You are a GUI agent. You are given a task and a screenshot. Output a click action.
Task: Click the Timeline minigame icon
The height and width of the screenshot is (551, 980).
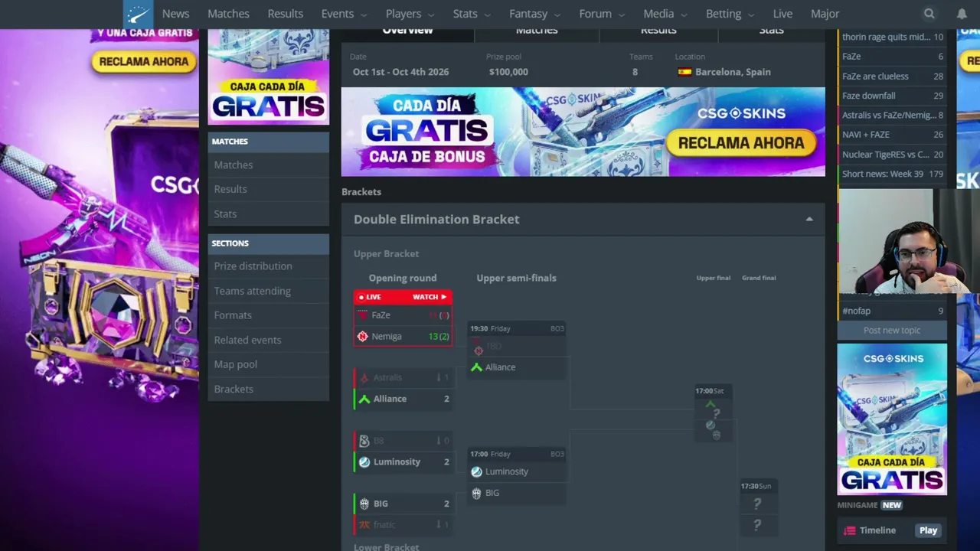(849, 530)
